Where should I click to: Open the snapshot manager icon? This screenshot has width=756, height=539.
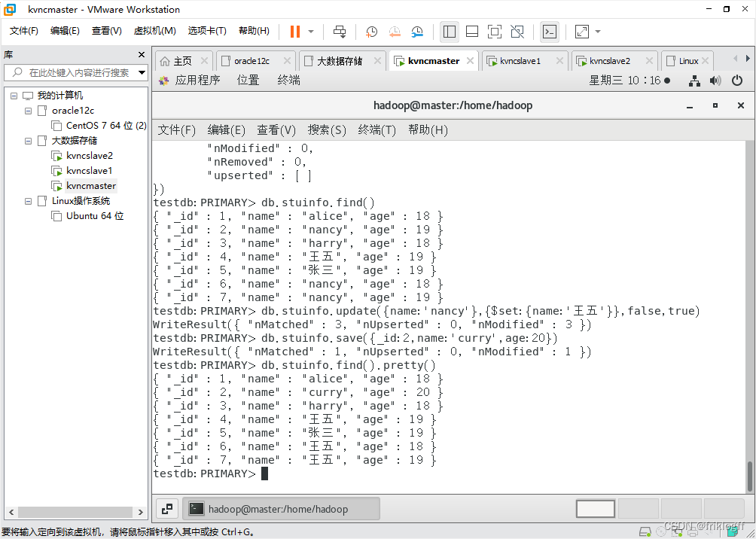[418, 32]
